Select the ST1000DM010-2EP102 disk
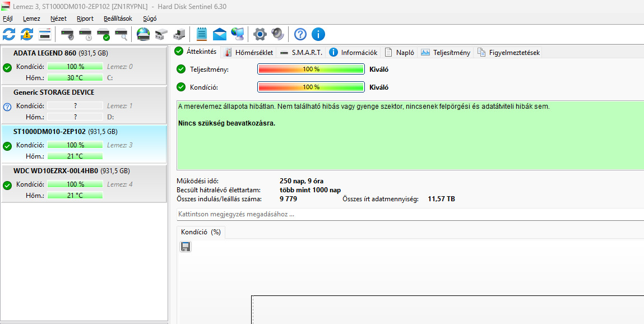The width and height of the screenshot is (644, 324). point(84,144)
